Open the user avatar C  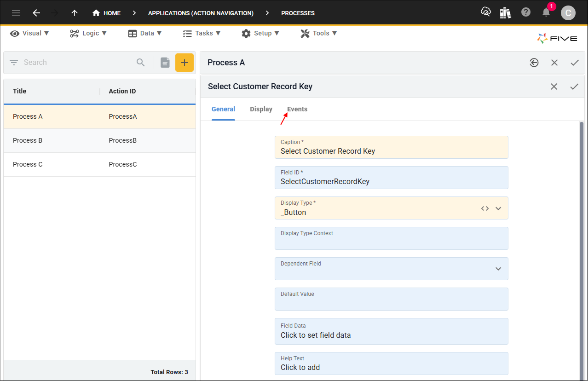(568, 13)
